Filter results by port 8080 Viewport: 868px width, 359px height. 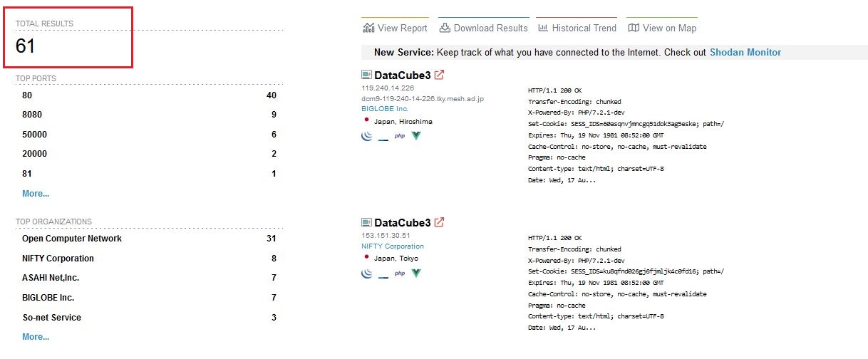click(x=32, y=115)
